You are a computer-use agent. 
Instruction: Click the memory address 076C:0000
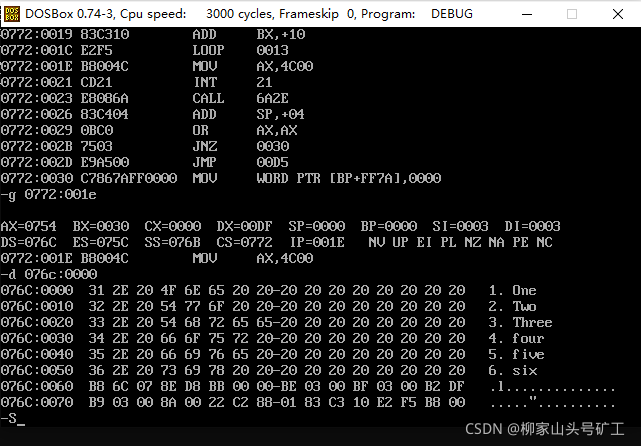click(37, 290)
